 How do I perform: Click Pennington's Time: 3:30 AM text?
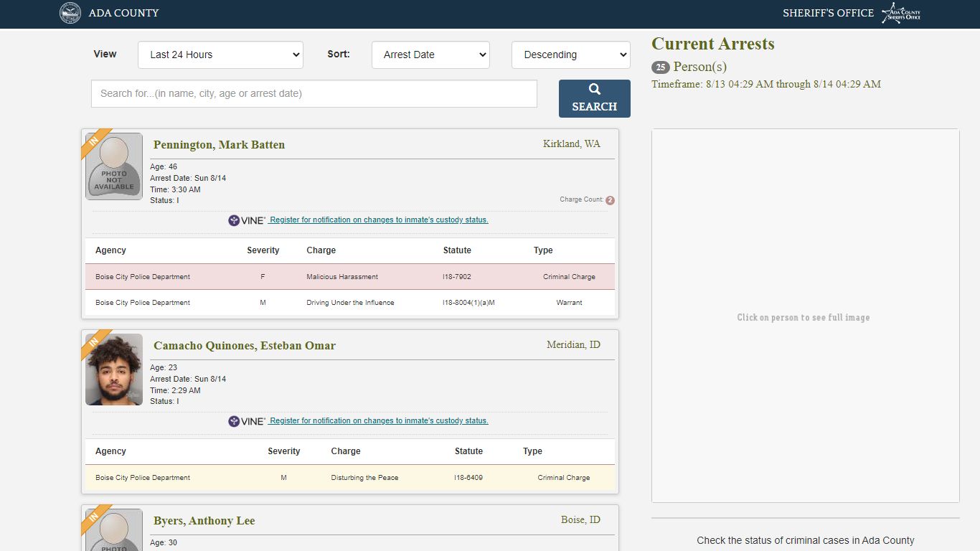(x=175, y=189)
